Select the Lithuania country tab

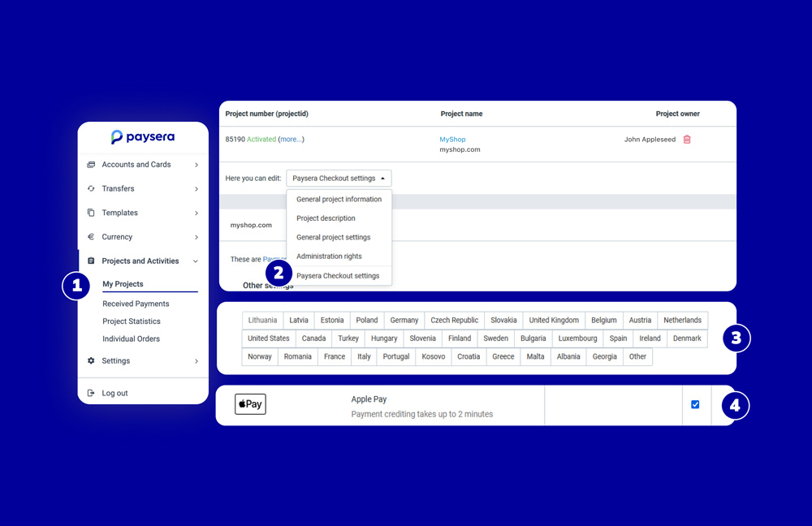[x=262, y=321]
